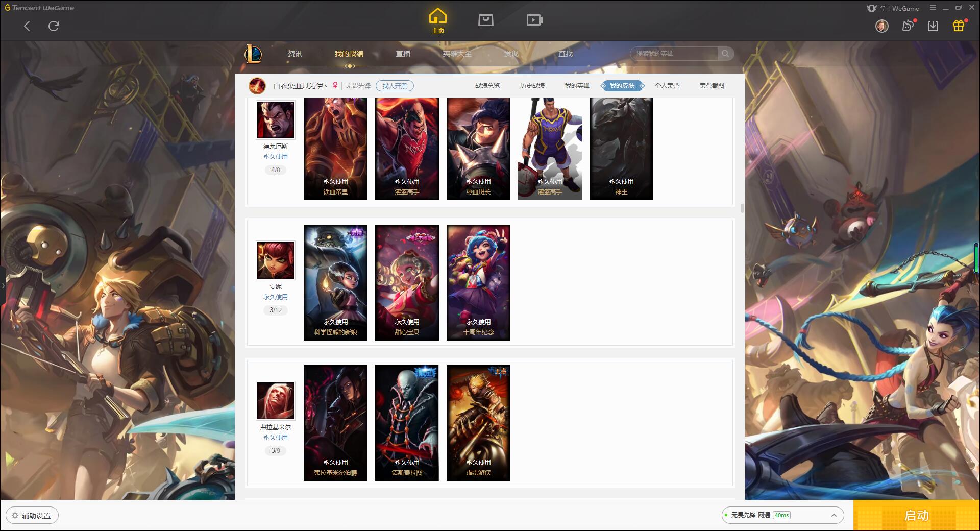Image resolution: width=980 pixels, height=531 pixels.
Task: Click the 4/8 skin count badge
Action: (x=276, y=170)
